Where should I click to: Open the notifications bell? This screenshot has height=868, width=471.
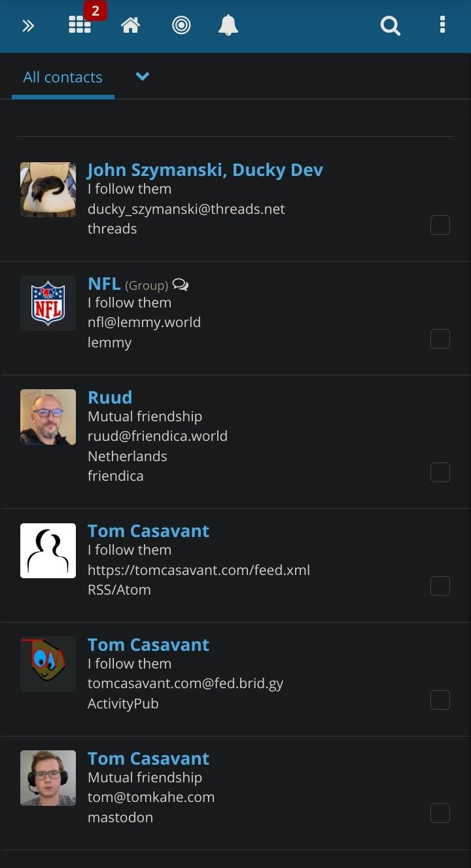[228, 26]
